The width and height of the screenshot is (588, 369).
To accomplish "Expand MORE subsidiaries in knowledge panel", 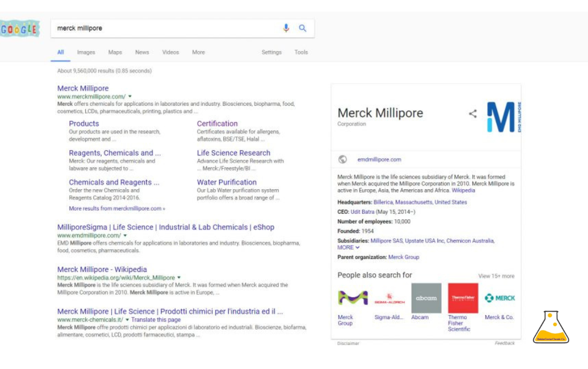I will click(348, 247).
